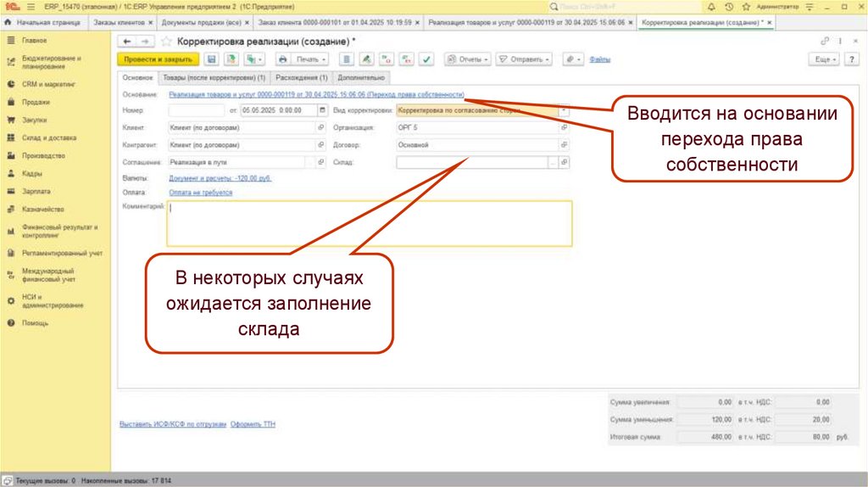
Task: Open notifications bell icon in title bar
Action: 709,6
